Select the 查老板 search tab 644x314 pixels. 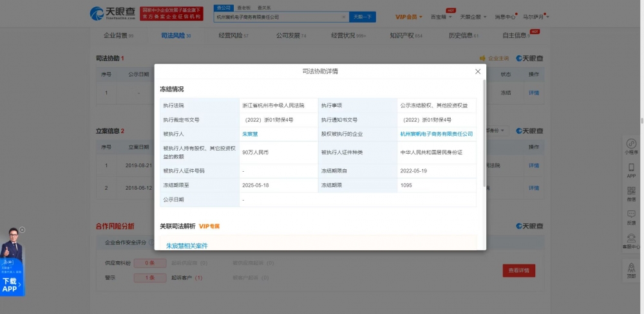[244, 8]
